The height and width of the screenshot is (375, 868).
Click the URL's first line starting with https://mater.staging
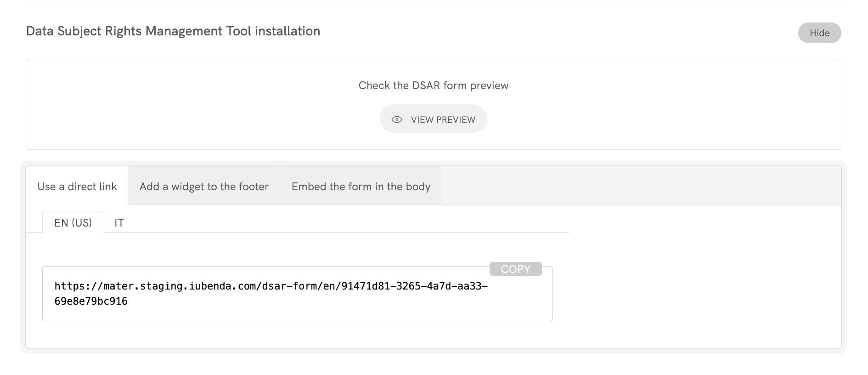(x=184, y=286)
